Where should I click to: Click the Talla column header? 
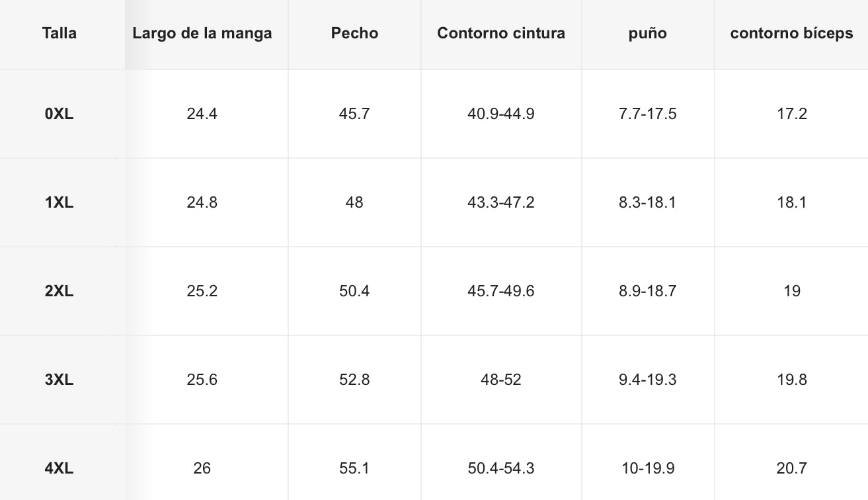pyautogui.click(x=59, y=34)
